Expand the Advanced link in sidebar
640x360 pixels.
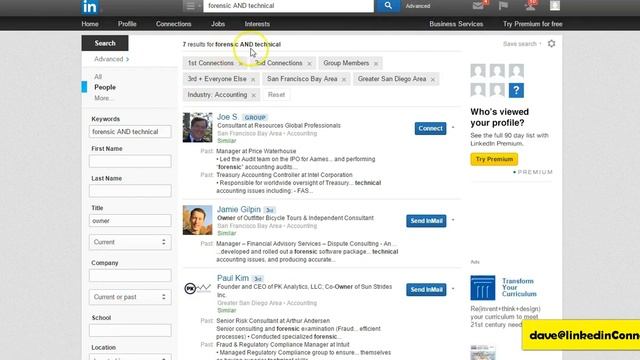111,59
